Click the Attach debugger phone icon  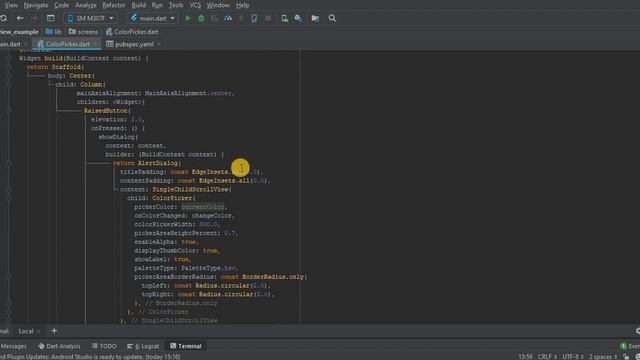[x=254, y=18]
